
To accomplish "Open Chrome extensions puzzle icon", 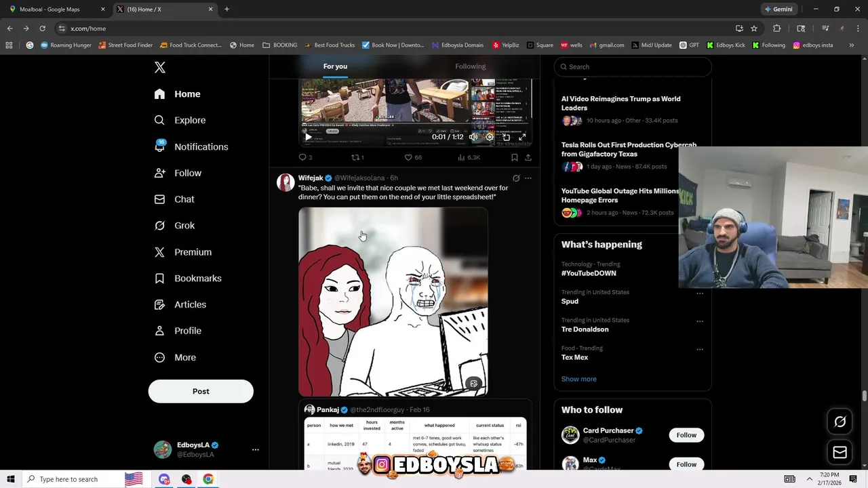I will coord(777,28).
